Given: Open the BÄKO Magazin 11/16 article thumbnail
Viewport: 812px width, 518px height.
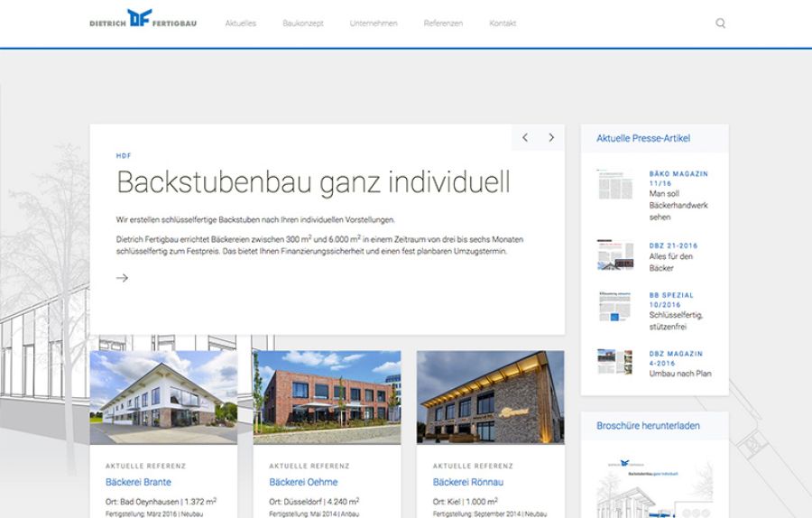Looking at the screenshot, I should (x=615, y=184).
